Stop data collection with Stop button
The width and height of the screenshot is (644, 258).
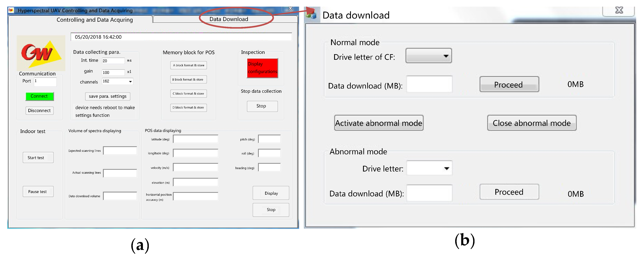point(262,106)
